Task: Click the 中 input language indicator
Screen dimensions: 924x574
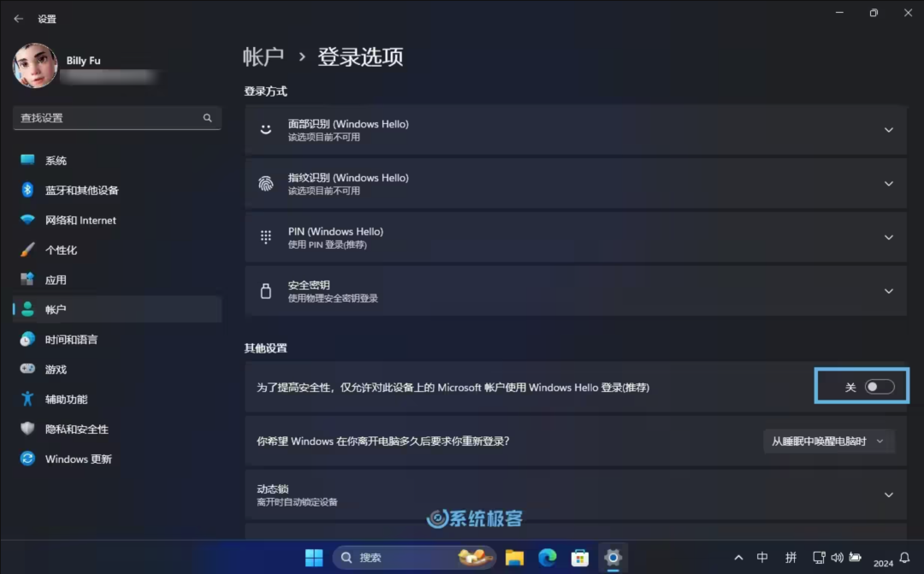Action: tap(762, 558)
